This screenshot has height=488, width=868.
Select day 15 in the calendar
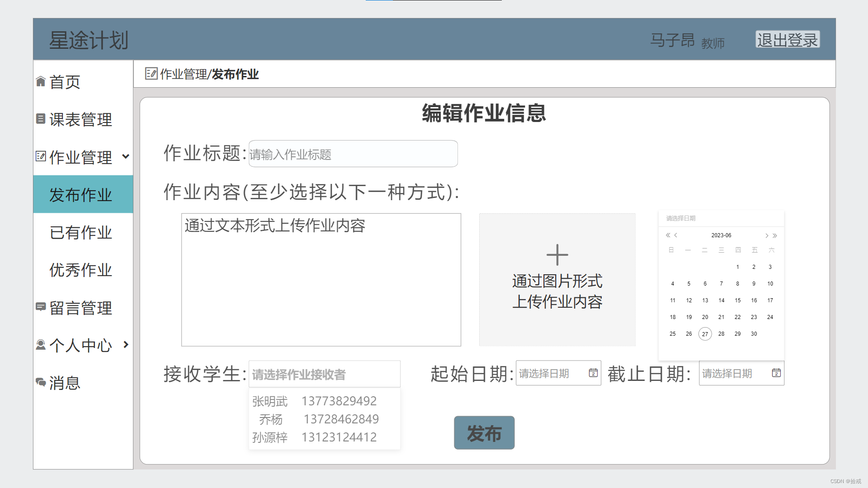pyautogui.click(x=737, y=300)
